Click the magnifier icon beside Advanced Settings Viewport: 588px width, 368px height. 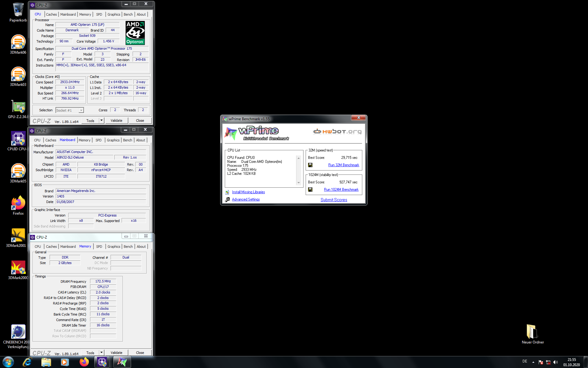click(227, 199)
